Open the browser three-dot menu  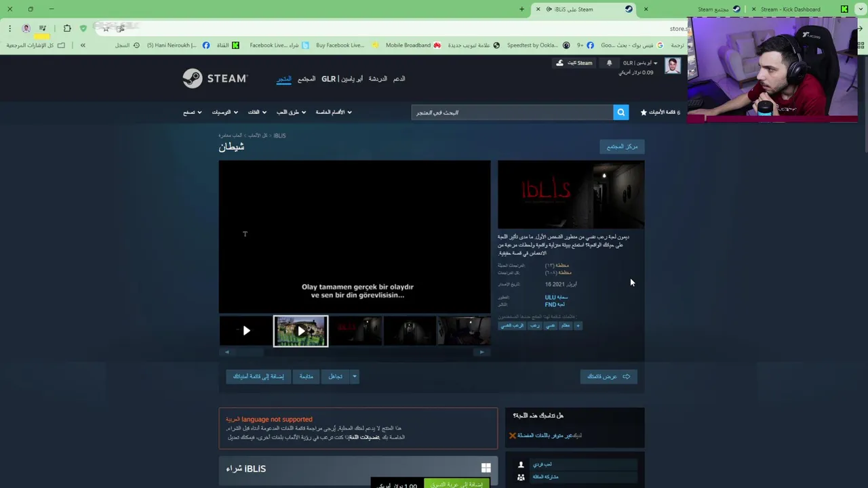(x=9, y=28)
